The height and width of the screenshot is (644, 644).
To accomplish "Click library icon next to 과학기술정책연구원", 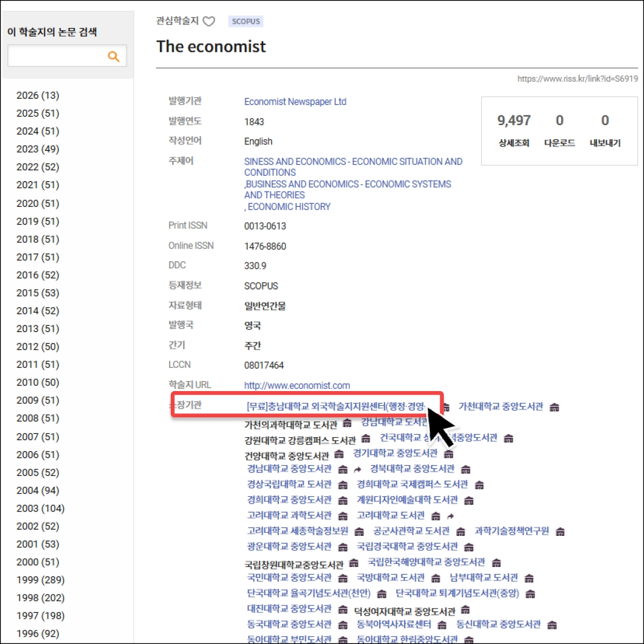I will pyautogui.click(x=560, y=531).
